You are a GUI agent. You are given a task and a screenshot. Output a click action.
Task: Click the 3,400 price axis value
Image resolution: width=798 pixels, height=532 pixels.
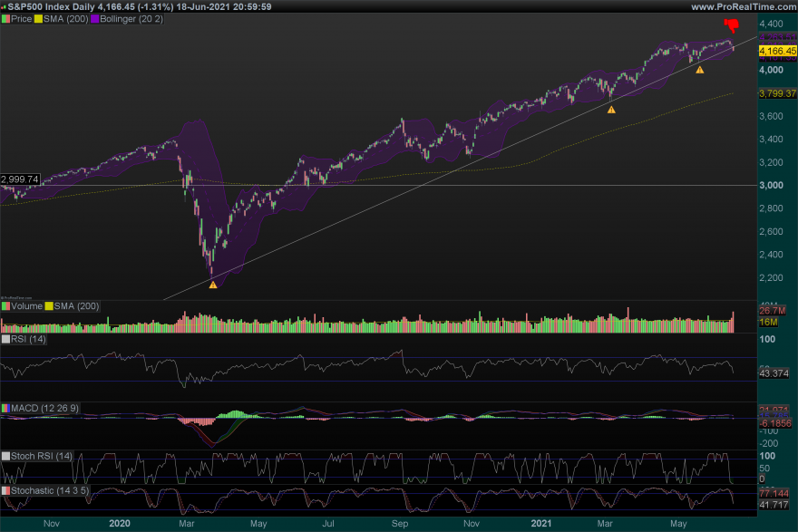[x=771, y=139]
